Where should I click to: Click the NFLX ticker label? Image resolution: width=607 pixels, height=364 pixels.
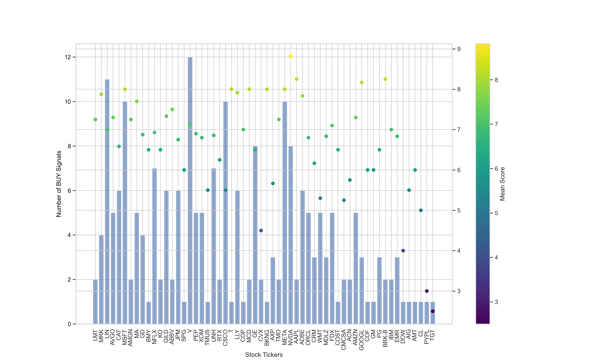[154, 337]
